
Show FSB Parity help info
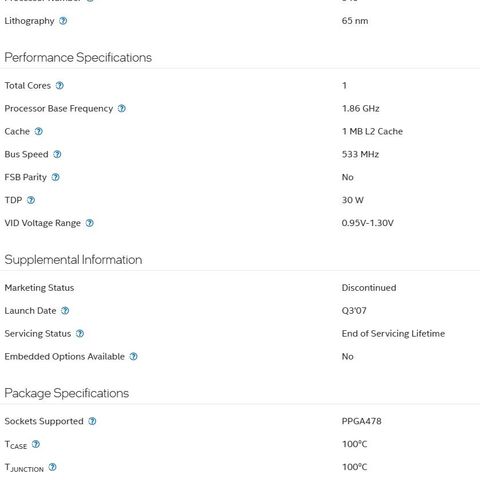(x=56, y=177)
